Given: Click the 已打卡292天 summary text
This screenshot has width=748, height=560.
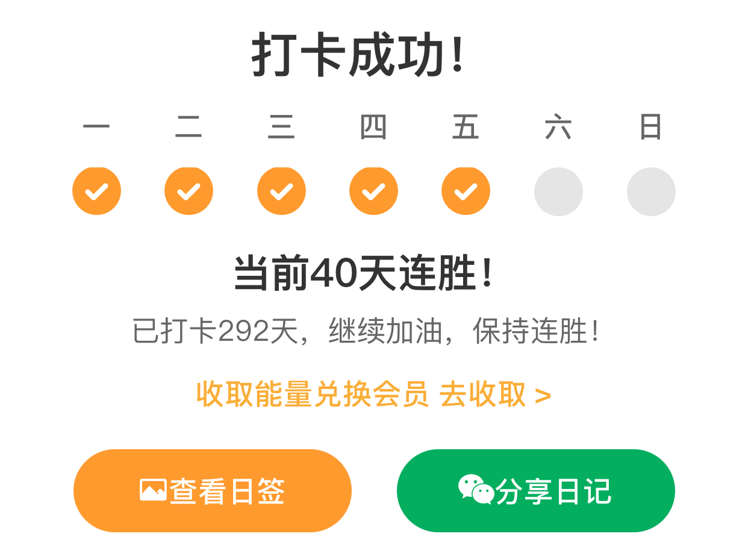Looking at the screenshot, I should [x=216, y=331].
